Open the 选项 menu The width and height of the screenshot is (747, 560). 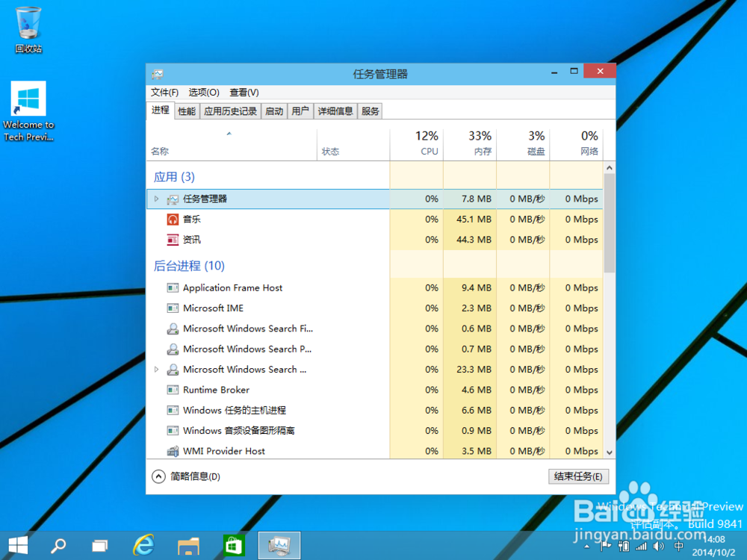coord(202,92)
